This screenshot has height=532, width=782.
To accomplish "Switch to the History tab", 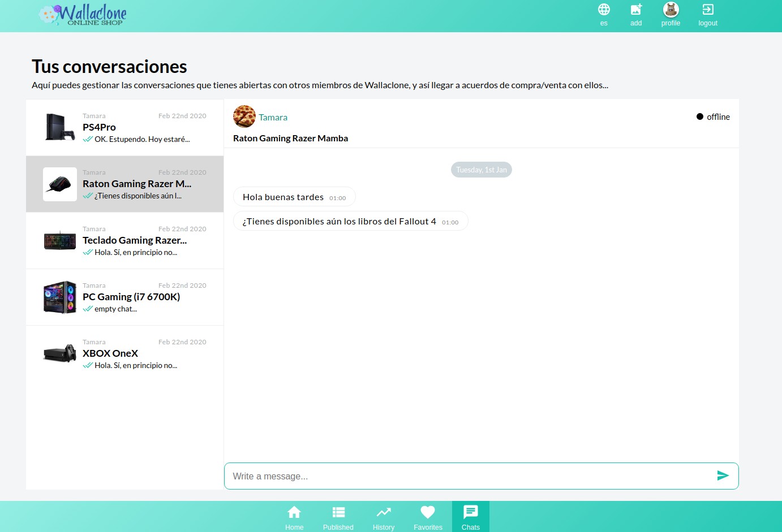I will pos(384,517).
